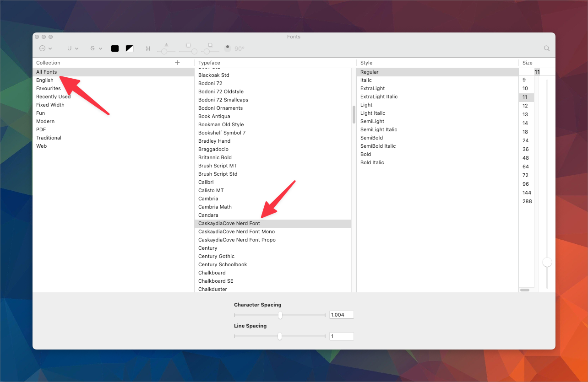
Task: Toggle the text shadow effect icon
Action: 148,48
